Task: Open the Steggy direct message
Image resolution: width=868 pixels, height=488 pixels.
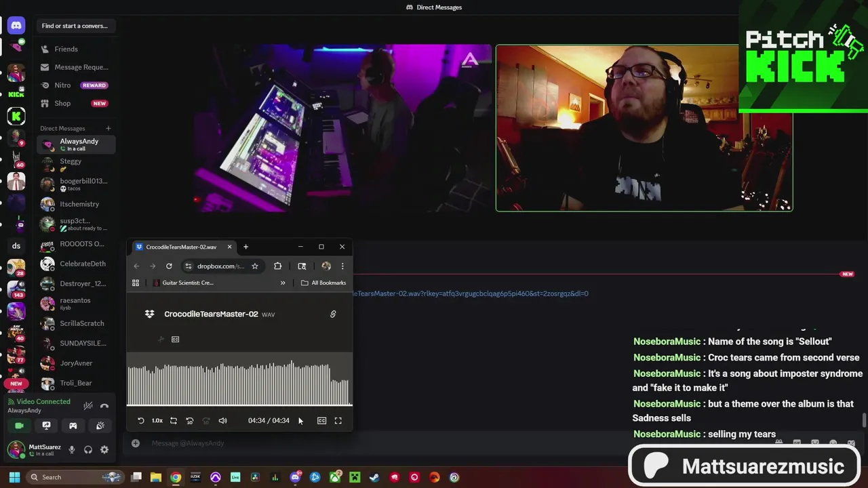Action: (x=75, y=164)
